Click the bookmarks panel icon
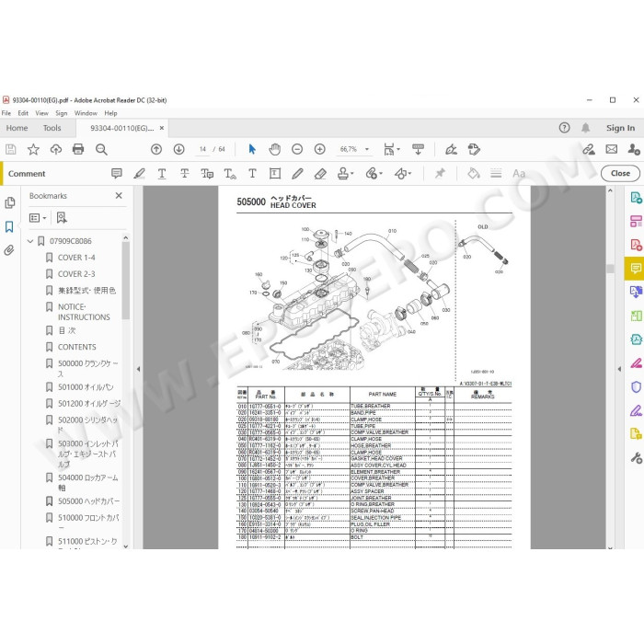Screen dimensions: 644x644 pos(9,226)
